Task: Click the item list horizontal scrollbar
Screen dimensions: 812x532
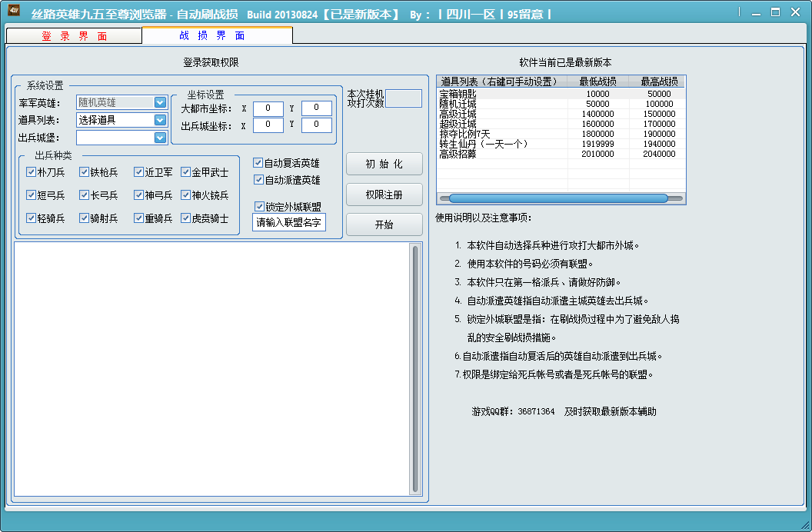Action: (561, 198)
